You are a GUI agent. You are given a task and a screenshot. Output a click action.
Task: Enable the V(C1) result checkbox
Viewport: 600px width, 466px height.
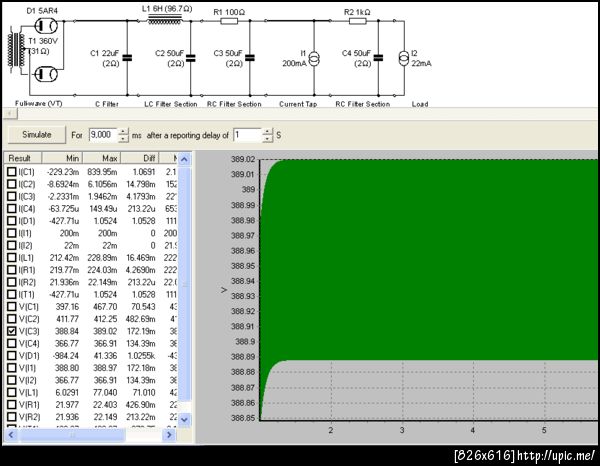pyautogui.click(x=12, y=306)
